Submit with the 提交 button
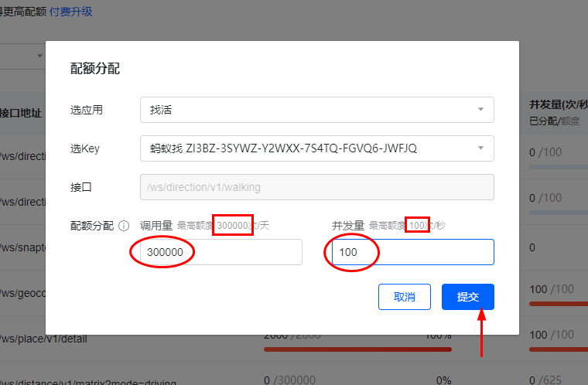Image resolution: width=588 pixels, height=385 pixels. [467, 297]
